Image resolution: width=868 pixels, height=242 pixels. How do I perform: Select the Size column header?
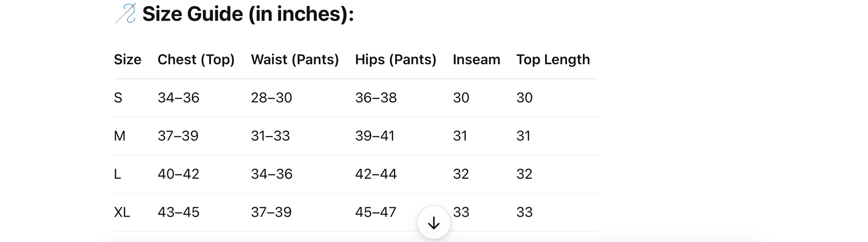coord(128,59)
